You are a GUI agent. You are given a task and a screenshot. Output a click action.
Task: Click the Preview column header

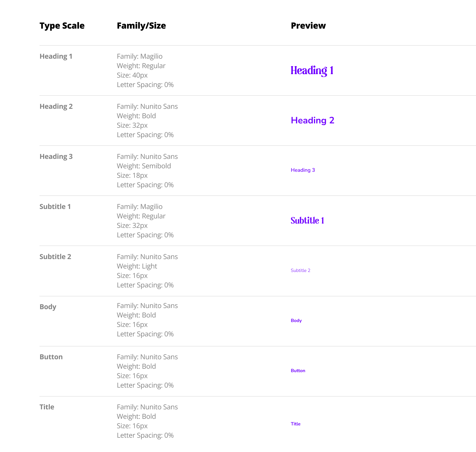[x=308, y=26]
